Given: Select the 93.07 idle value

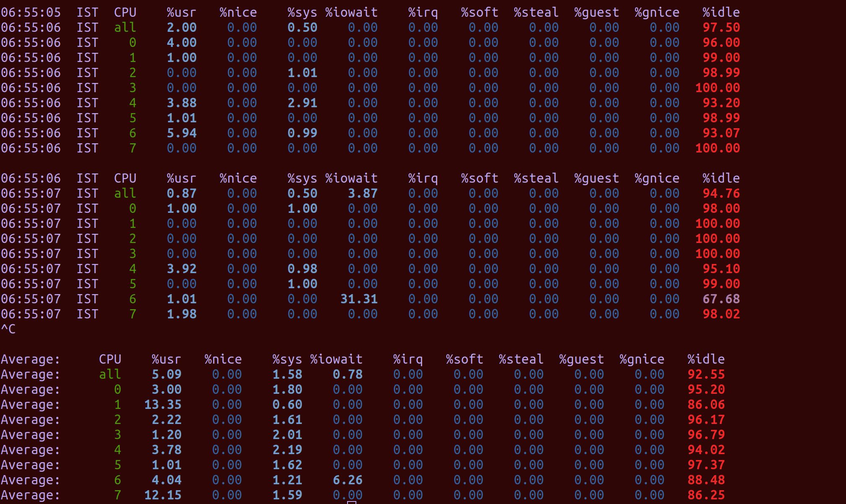Looking at the screenshot, I should click(721, 133).
